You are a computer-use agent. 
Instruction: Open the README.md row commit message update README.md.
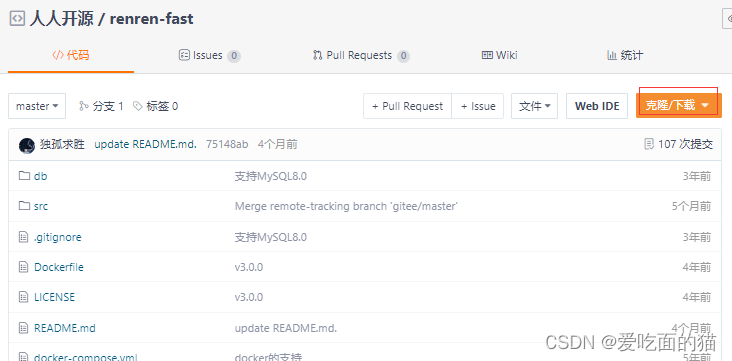pyautogui.click(x=286, y=328)
